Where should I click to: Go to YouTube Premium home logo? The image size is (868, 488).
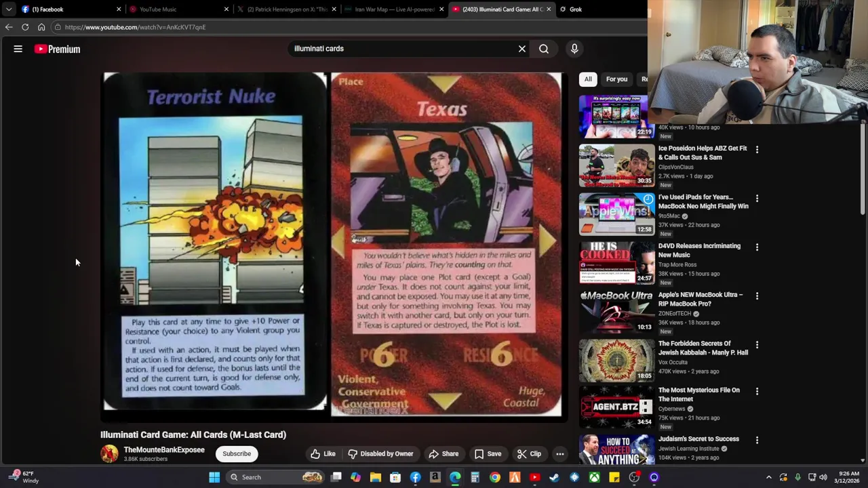click(x=58, y=49)
